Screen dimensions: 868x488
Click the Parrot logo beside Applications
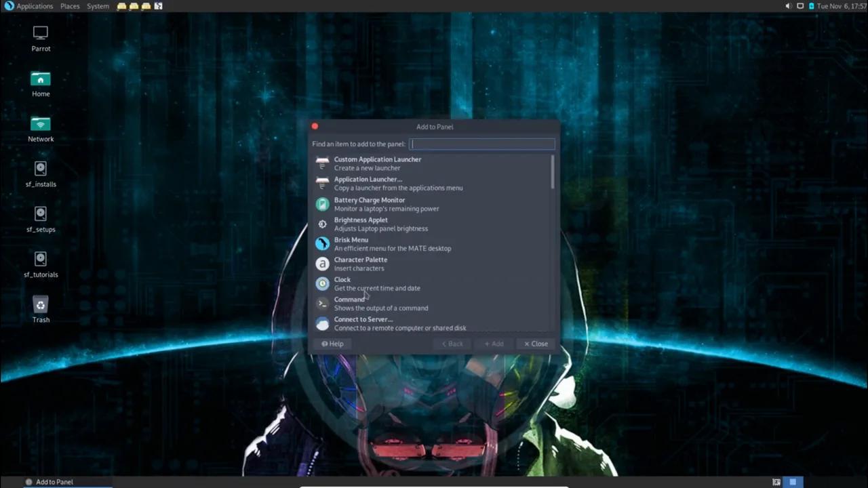pos(9,6)
